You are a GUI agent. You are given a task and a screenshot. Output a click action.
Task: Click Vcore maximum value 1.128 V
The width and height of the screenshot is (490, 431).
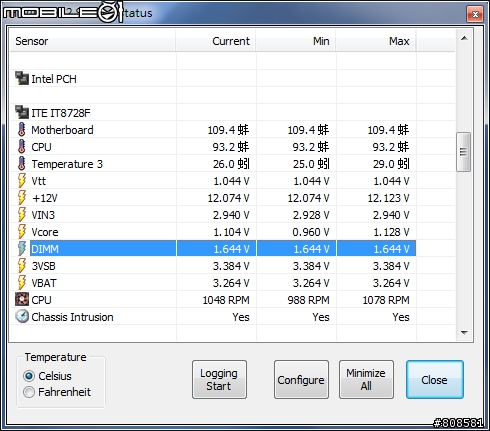click(391, 232)
